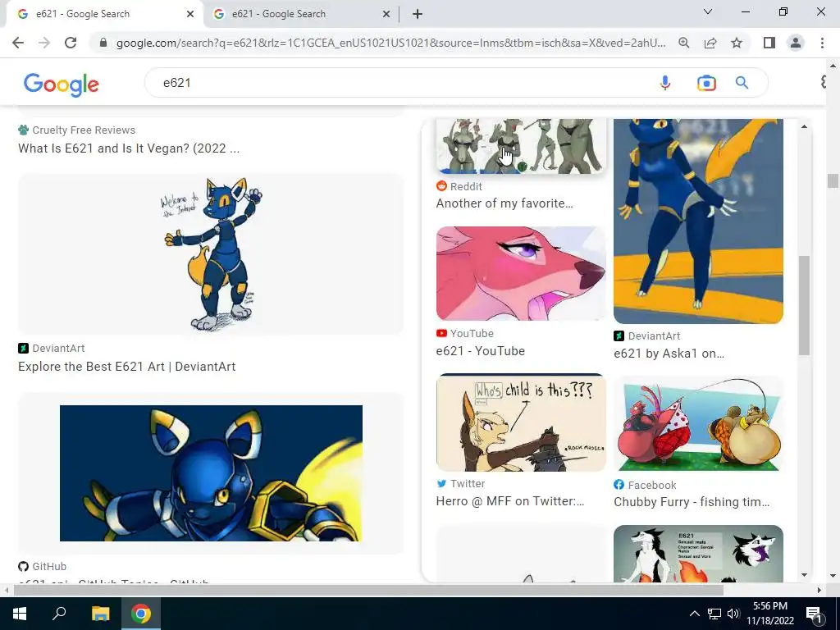The height and width of the screenshot is (630, 840).
Task: Click the blue search magnifier button
Action: 742,83
